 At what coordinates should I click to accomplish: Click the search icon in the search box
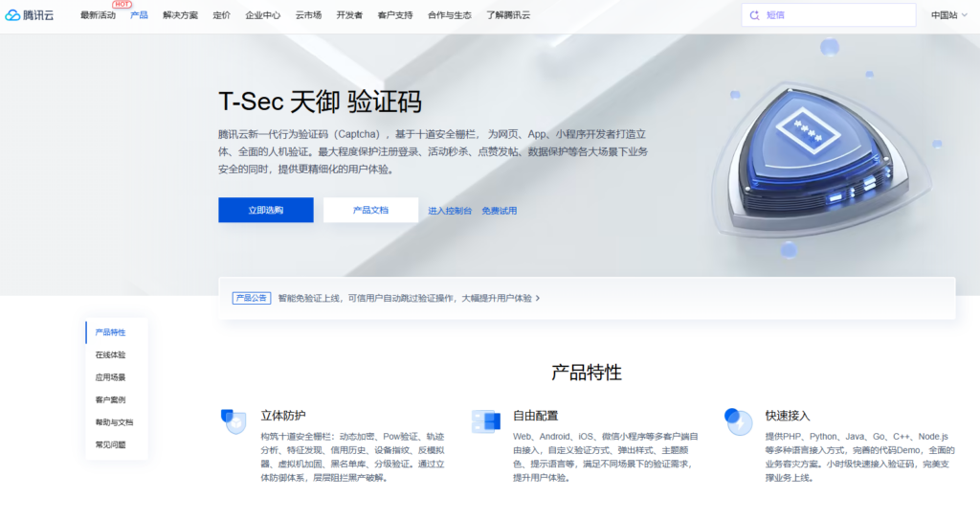tap(754, 15)
